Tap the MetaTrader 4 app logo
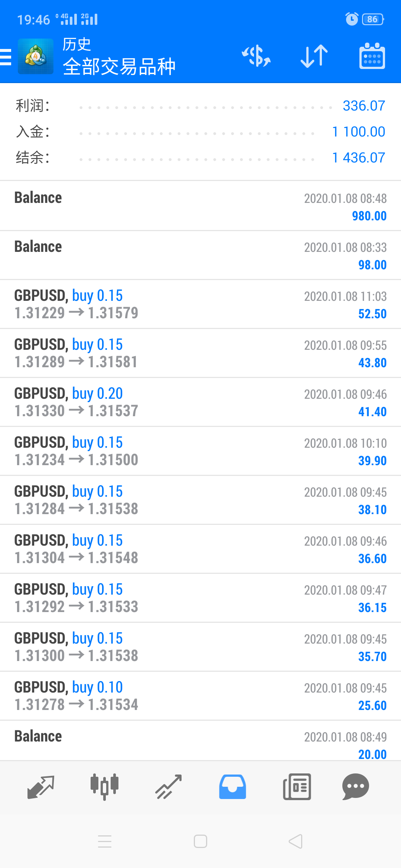401x868 pixels. [x=36, y=57]
